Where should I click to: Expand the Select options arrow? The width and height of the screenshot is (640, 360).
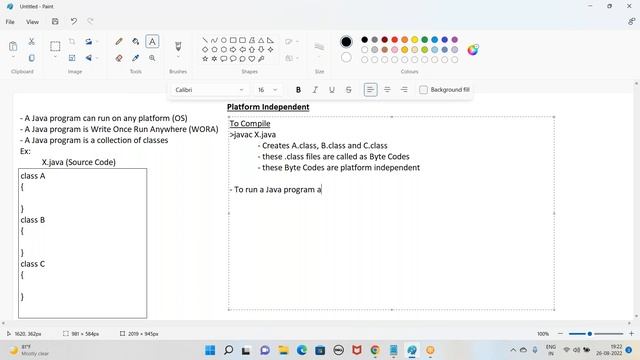point(55,57)
